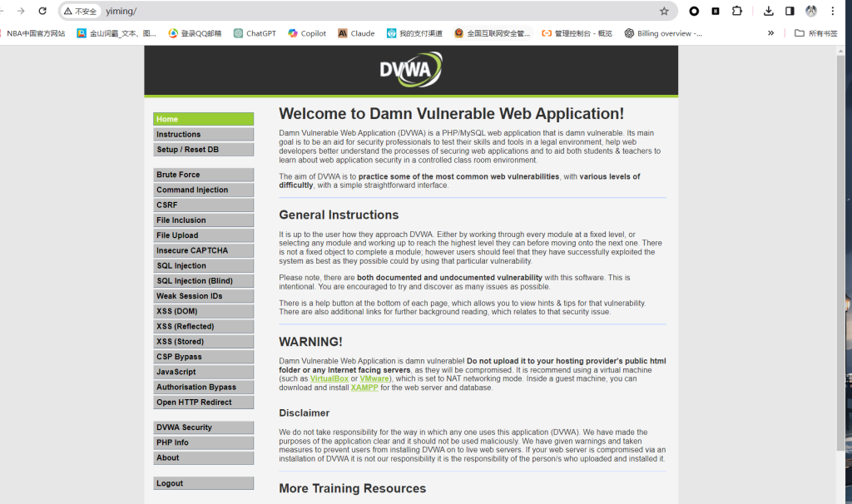Expand the hidden bookmarks overflow chevron
This screenshot has width=852, height=504.
(x=770, y=33)
